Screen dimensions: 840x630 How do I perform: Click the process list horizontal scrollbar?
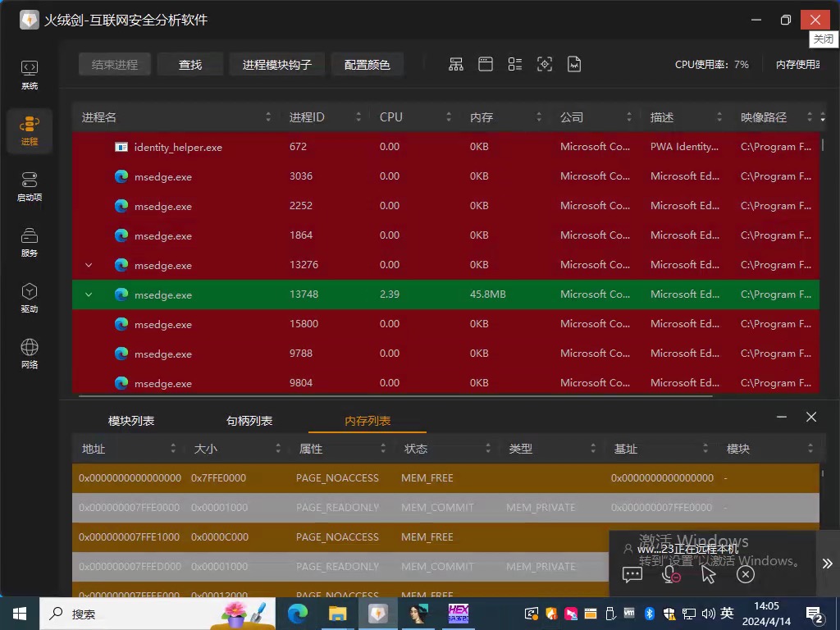click(395, 396)
